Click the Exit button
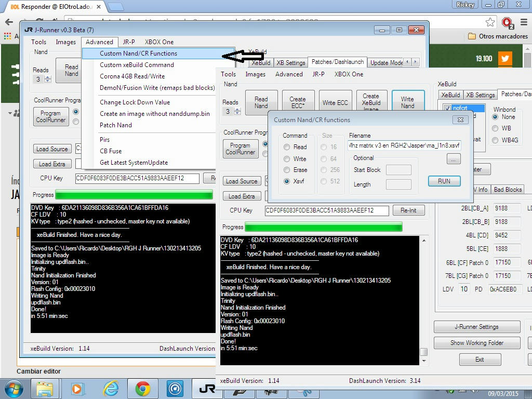Viewport: 532px width, 399px height. point(480,360)
